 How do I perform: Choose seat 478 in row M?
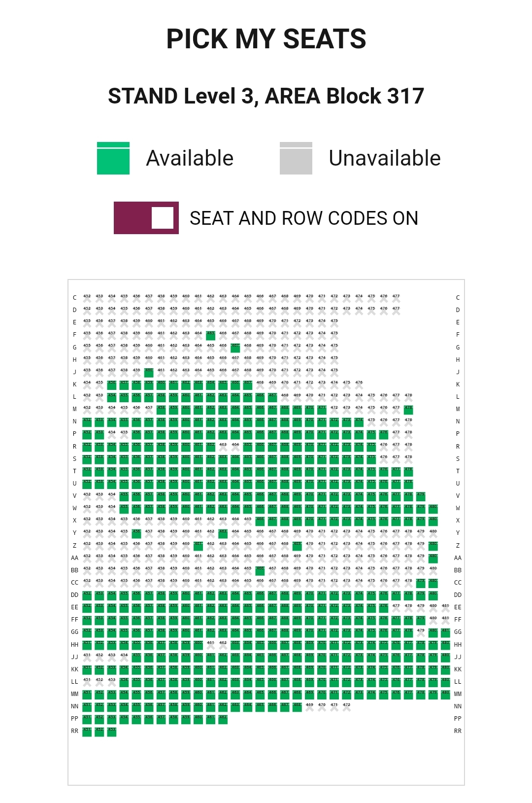pos(408,410)
